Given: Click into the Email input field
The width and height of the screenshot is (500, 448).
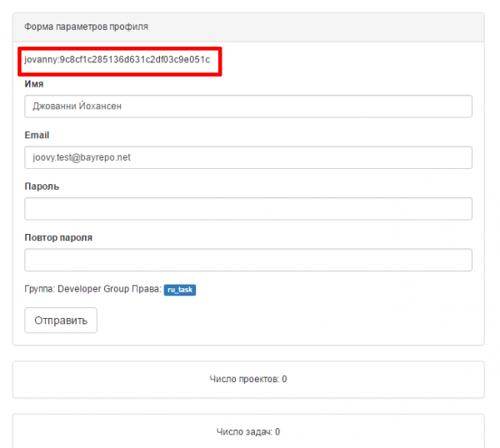Looking at the screenshot, I should pos(248,157).
